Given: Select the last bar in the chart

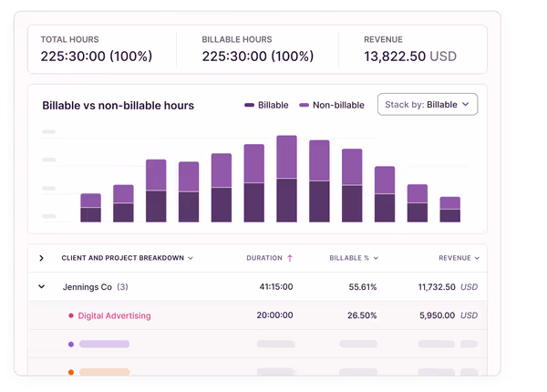Looking at the screenshot, I should click(x=450, y=210).
